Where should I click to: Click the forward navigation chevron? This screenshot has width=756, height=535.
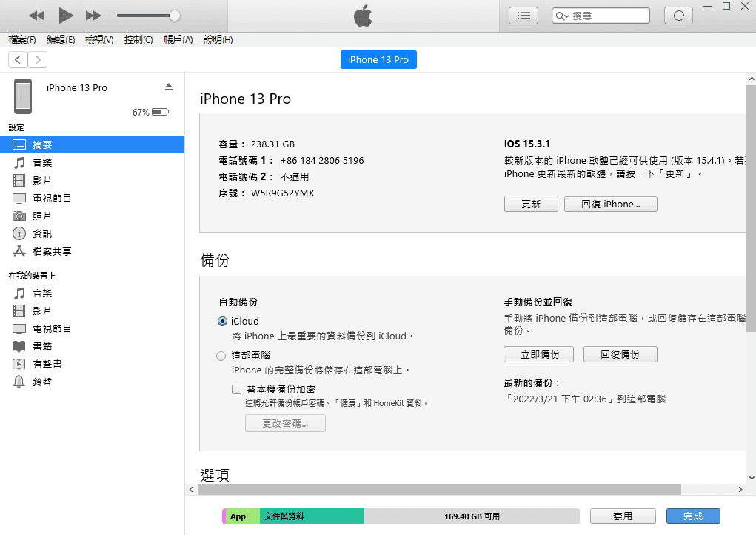point(37,60)
